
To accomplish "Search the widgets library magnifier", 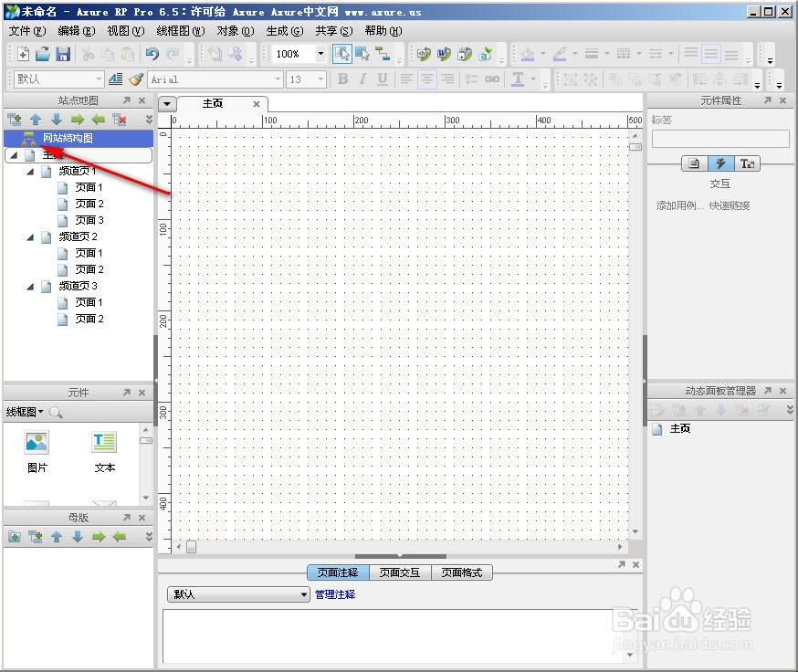I will pyautogui.click(x=56, y=412).
